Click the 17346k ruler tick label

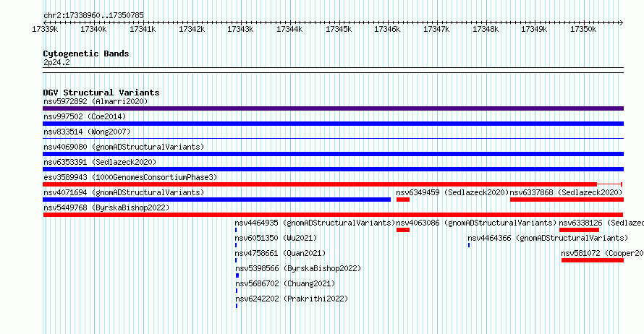pyautogui.click(x=387, y=29)
